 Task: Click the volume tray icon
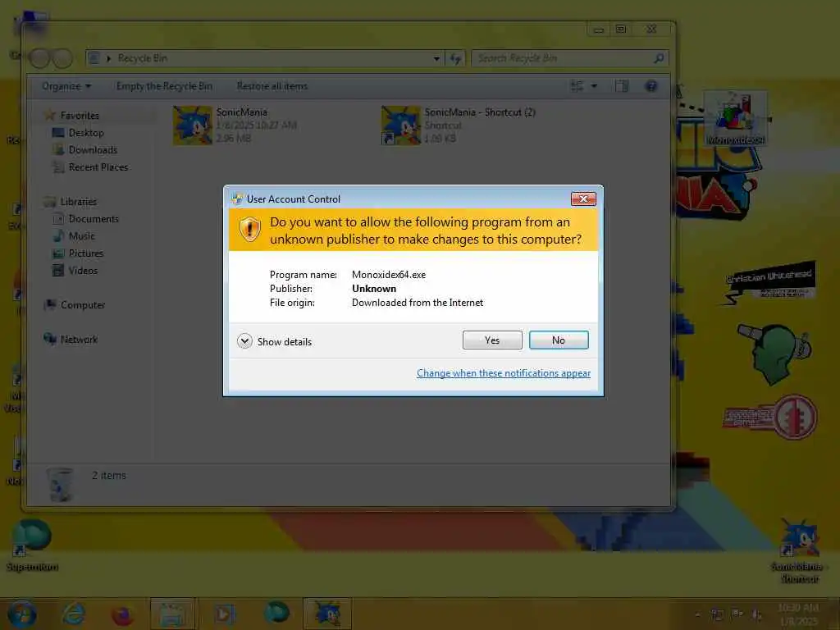coord(756,614)
